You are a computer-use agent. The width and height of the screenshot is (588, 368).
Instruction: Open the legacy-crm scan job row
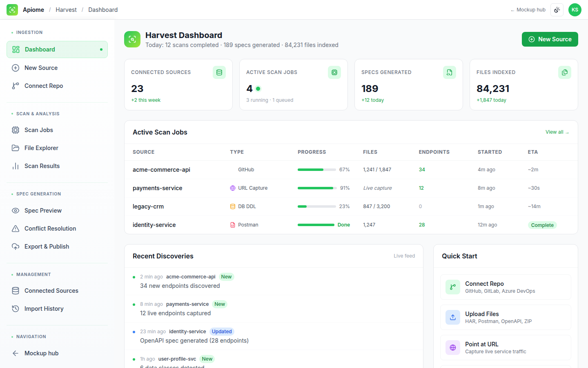click(351, 206)
